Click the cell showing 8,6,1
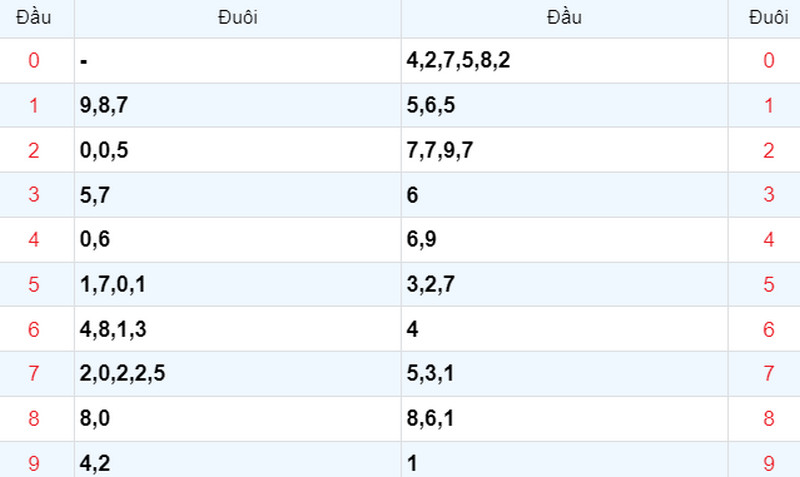 [x=564, y=418]
